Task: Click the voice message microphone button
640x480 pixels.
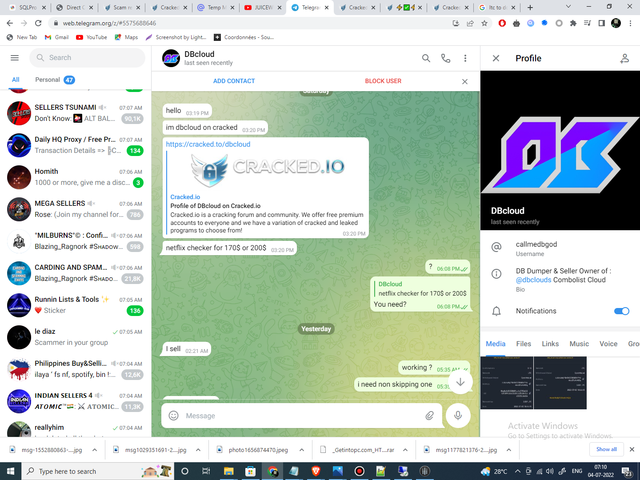Action: (x=458, y=416)
